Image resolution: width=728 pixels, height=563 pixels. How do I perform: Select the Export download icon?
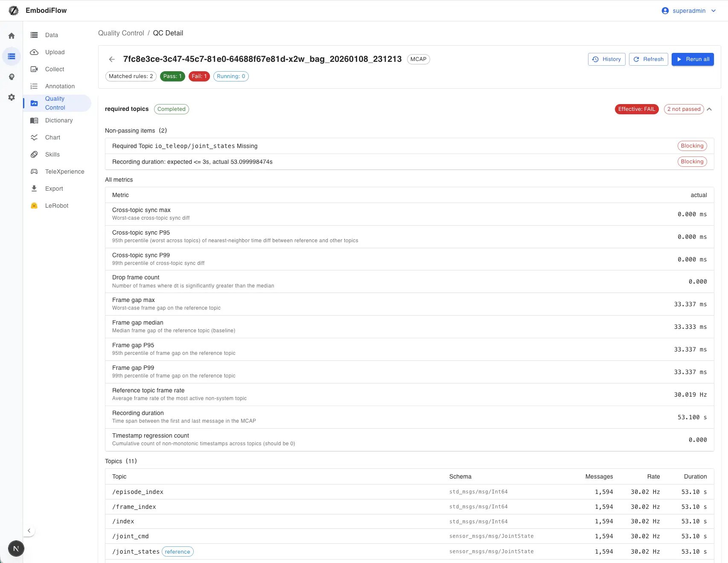point(34,188)
